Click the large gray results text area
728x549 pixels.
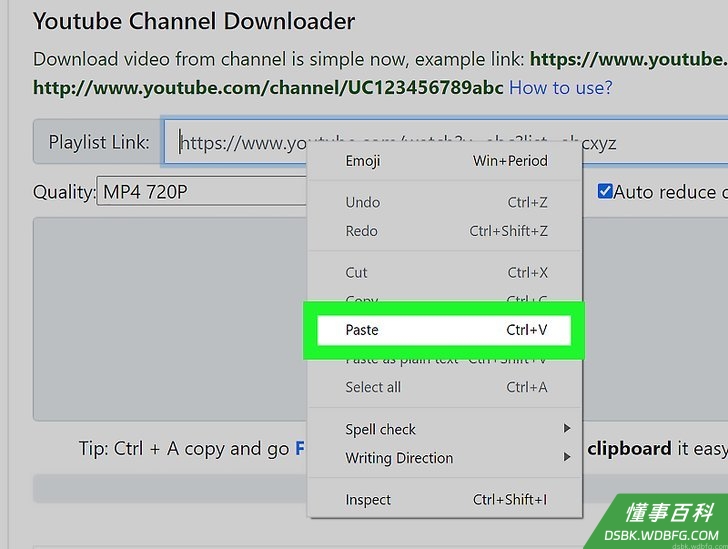169,319
